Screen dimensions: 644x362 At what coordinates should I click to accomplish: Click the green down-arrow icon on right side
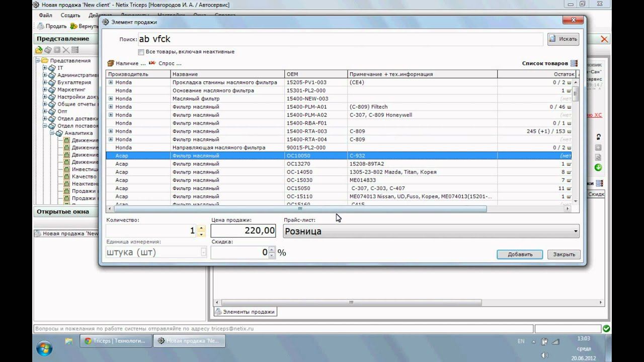[x=598, y=167]
